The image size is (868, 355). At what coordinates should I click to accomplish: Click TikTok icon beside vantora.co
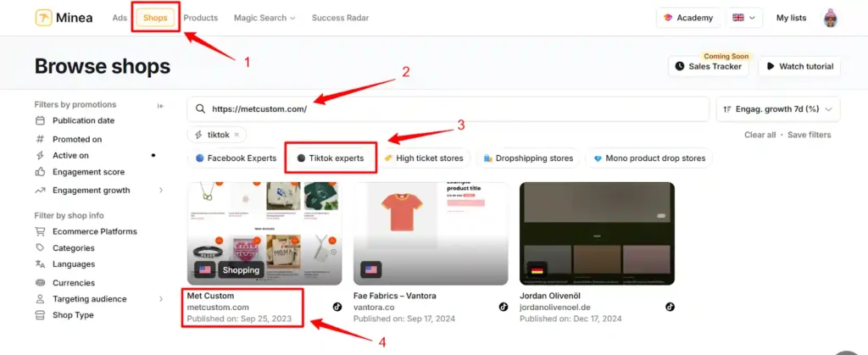(504, 307)
